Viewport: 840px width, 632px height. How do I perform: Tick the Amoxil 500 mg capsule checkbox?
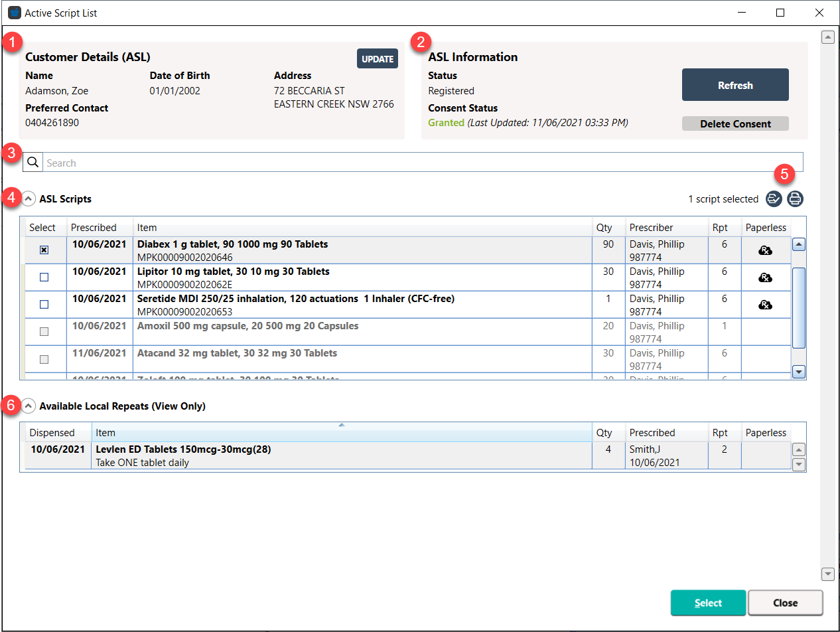coord(44,332)
